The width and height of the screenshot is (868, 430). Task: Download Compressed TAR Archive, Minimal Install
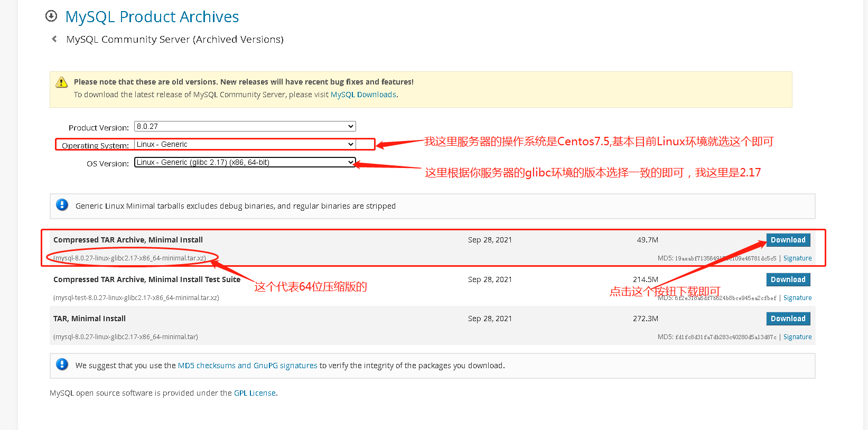[788, 240]
